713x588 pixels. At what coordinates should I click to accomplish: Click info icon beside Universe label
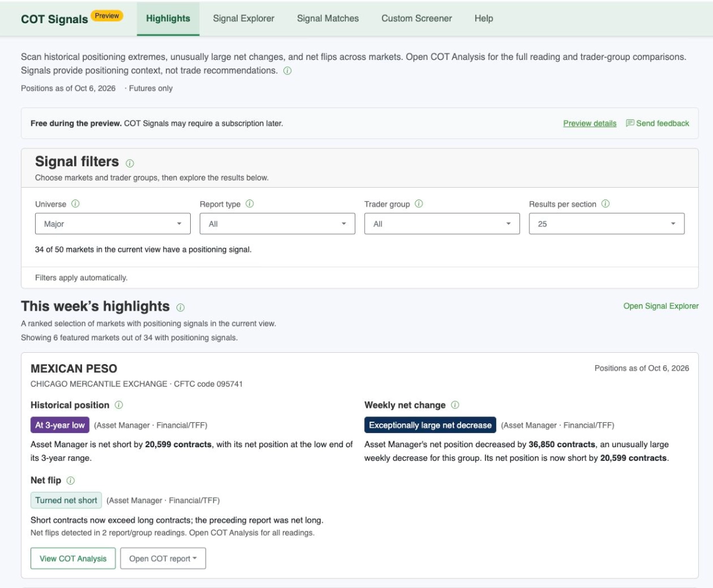[75, 204]
